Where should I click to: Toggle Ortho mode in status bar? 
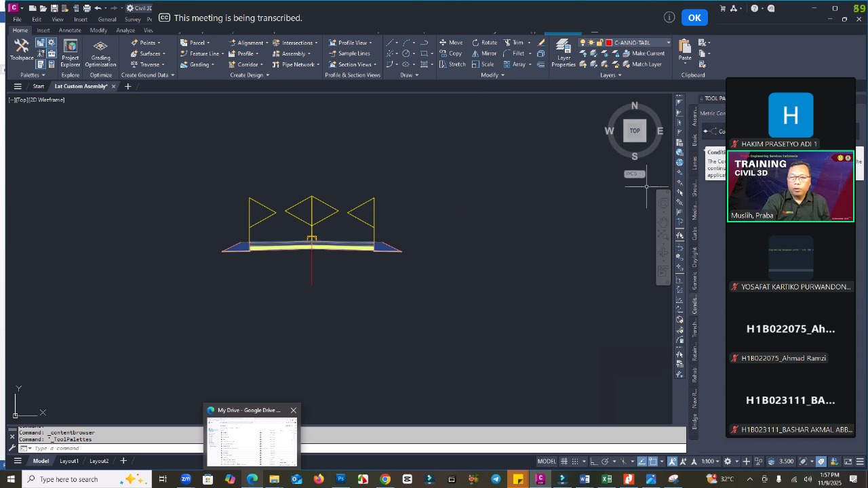pos(593,462)
